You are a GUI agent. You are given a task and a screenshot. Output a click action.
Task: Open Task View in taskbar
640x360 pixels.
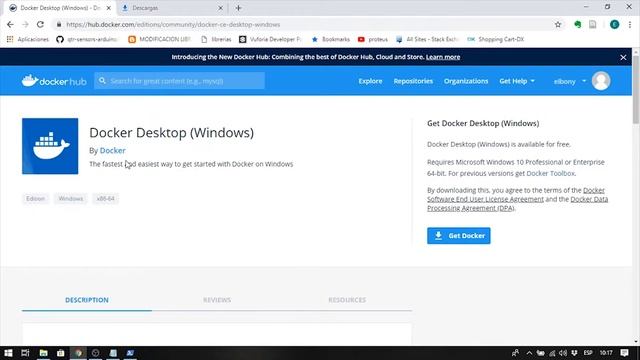(25, 353)
